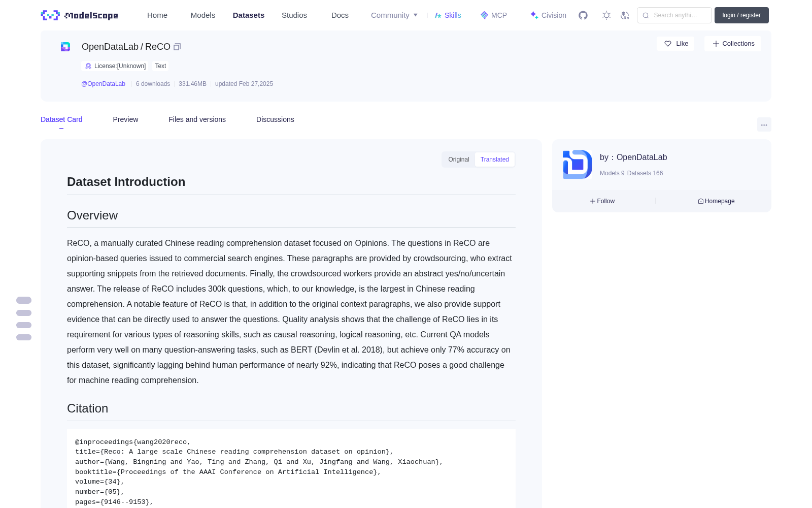Click the "6 downloads" count

(x=153, y=84)
